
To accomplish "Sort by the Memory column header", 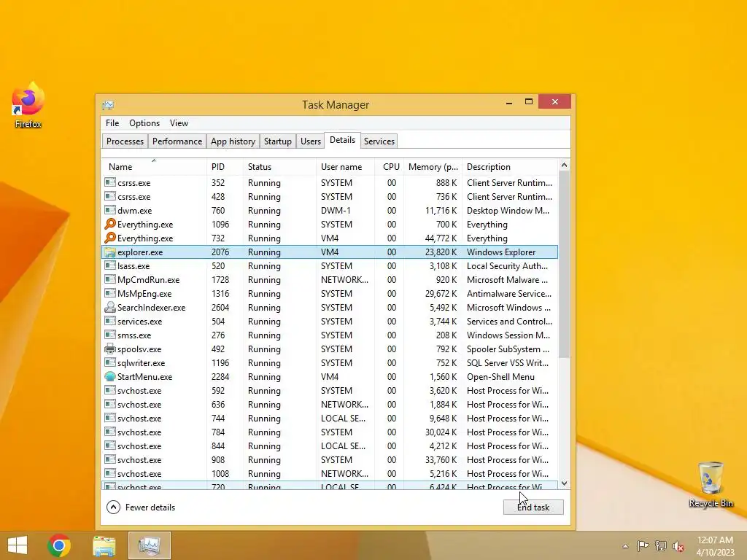I will pos(433,167).
